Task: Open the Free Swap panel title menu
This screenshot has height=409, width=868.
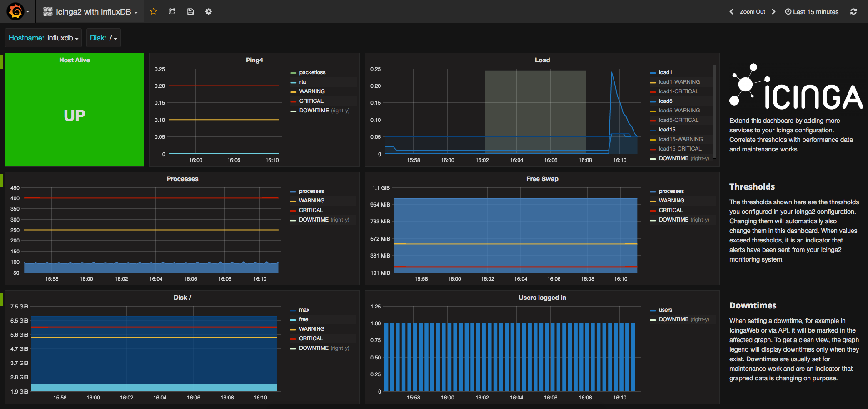Action: point(542,179)
